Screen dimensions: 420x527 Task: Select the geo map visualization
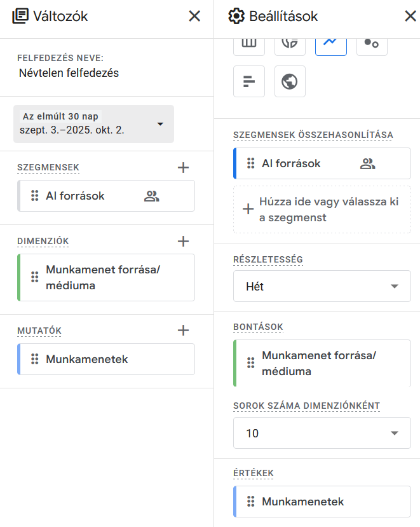coord(290,81)
